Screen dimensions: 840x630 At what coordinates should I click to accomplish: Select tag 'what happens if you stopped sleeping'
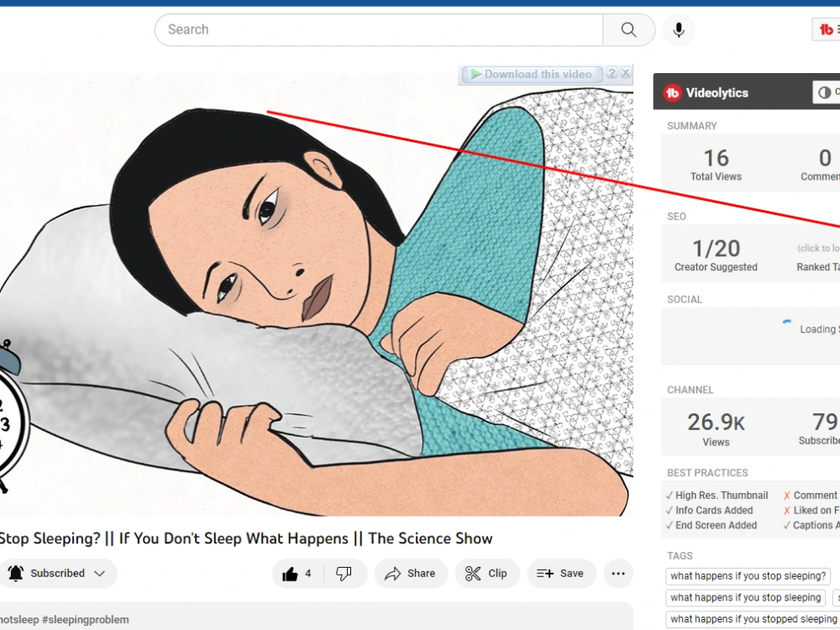coord(753,619)
